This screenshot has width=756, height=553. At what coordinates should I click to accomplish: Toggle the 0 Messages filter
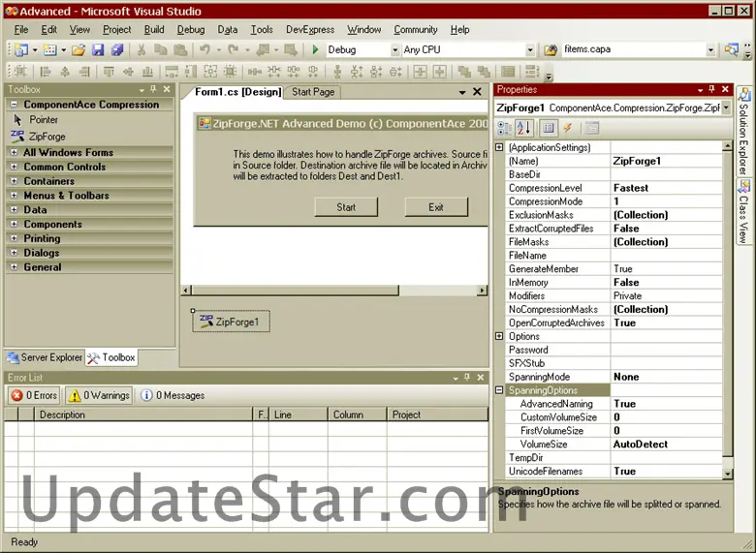coord(173,395)
